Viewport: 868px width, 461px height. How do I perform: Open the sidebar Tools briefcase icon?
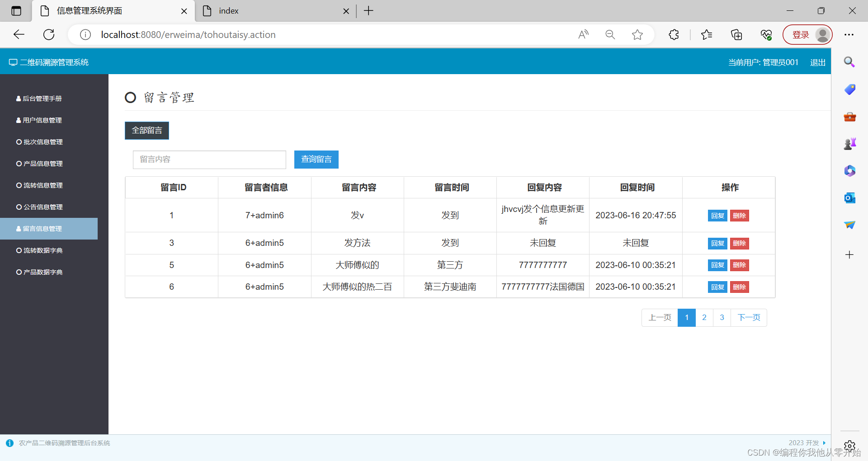pos(849,117)
